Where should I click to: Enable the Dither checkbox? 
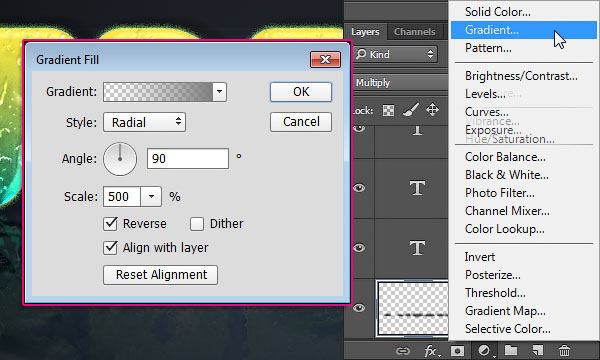(197, 224)
